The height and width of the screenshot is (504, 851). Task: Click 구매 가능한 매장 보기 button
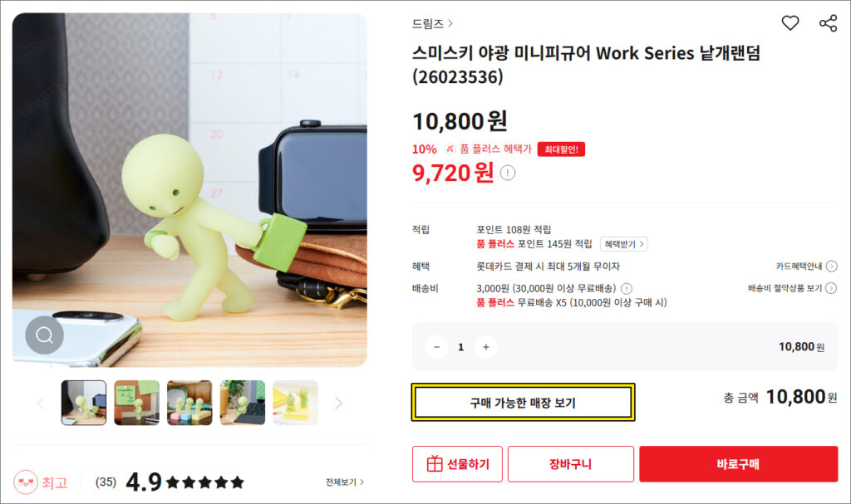coord(523,403)
